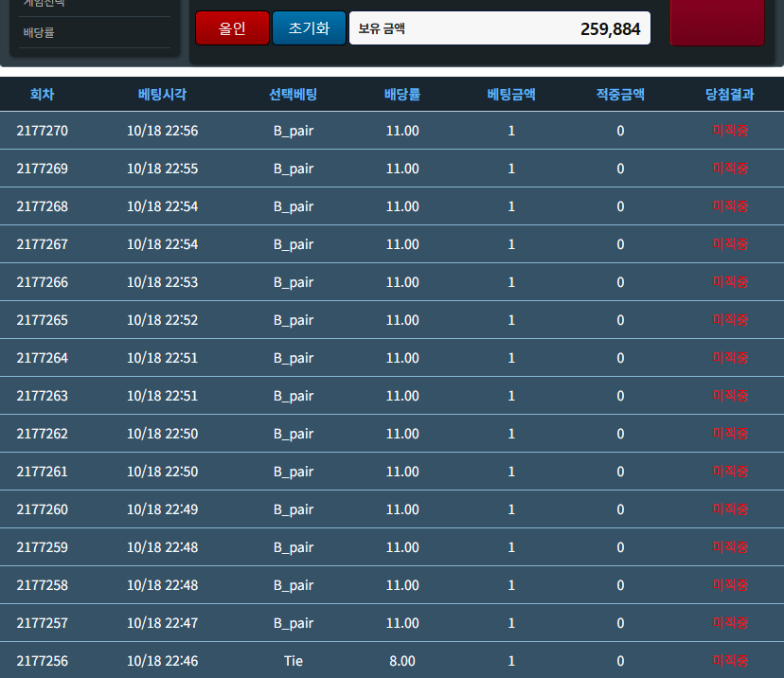Click the bet time 10/18 22:49

(x=163, y=509)
